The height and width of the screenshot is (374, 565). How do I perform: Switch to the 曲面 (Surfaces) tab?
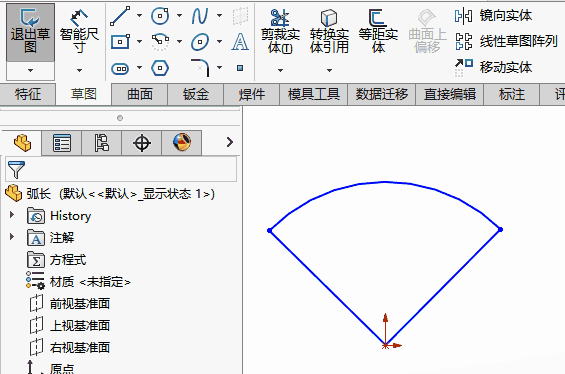[x=140, y=94]
